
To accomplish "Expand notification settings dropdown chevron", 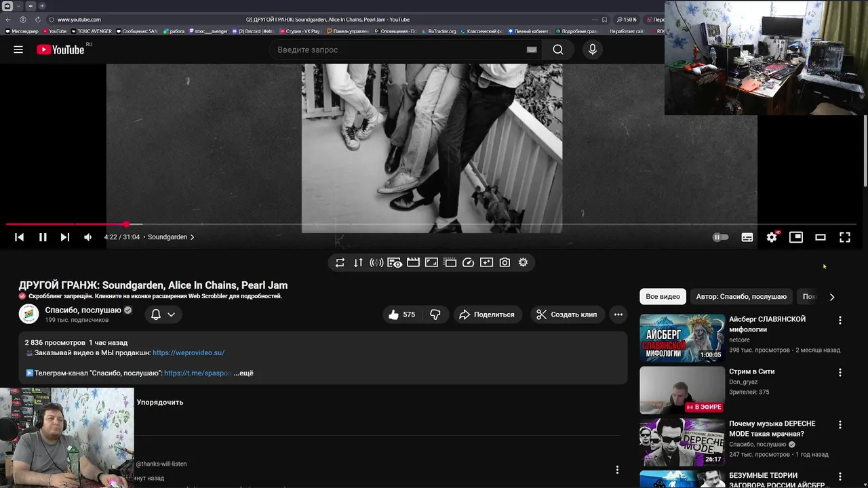I will (x=171, y=314).
